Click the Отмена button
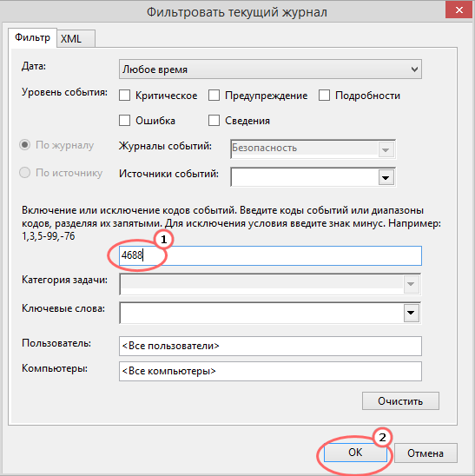475x476 pixels. tap(426, 453)
